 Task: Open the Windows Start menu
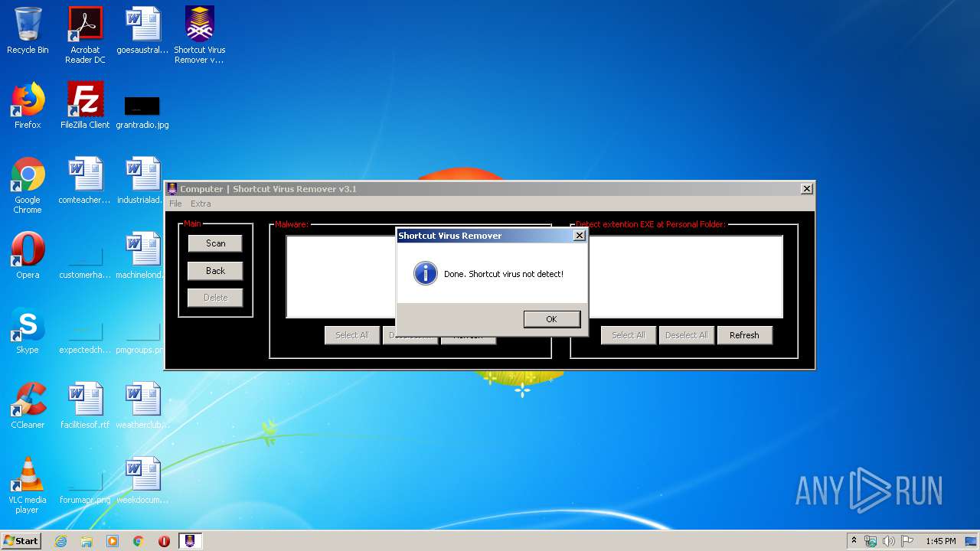tap(21, 541)
